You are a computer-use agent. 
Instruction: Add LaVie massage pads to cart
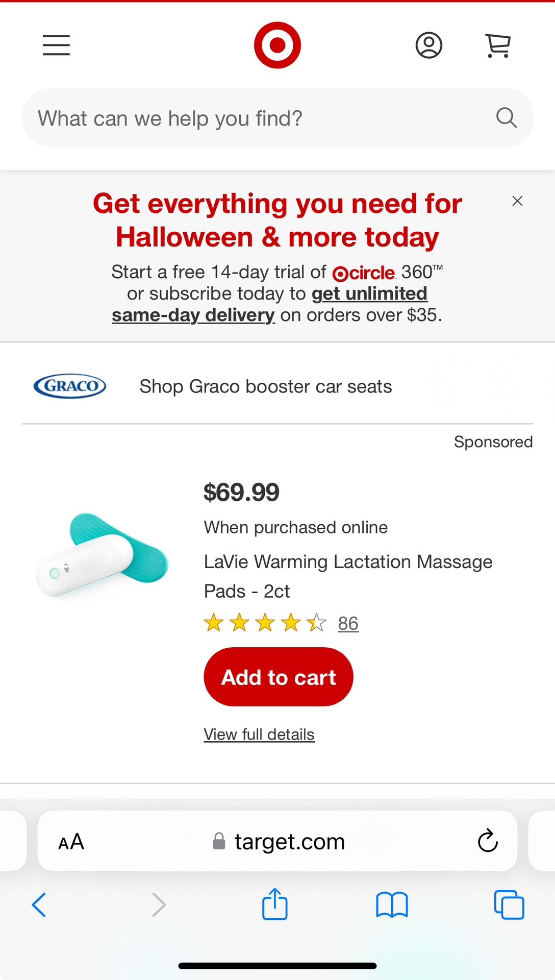pos(279,677)
